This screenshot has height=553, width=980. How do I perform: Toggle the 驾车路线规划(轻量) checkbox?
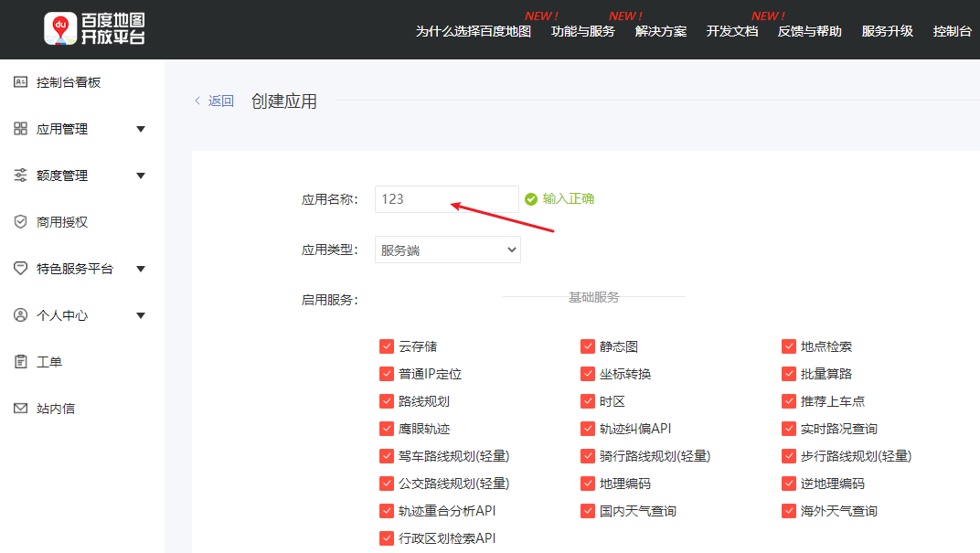click(387, 456)
